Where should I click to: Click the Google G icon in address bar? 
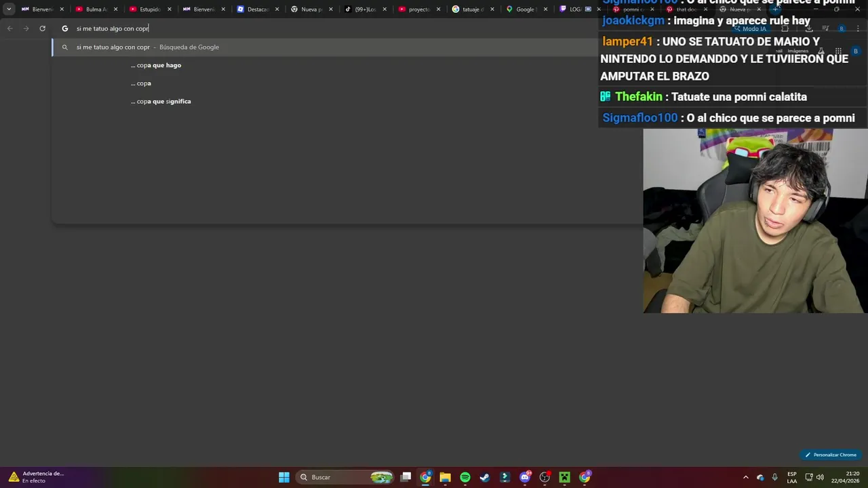point(65,28)
